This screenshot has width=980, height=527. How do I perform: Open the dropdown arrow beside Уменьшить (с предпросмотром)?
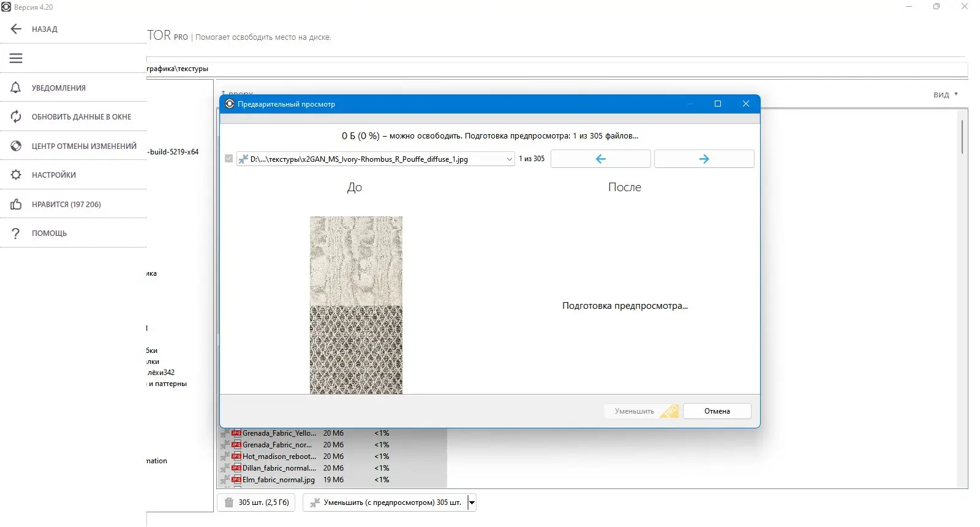472,502
